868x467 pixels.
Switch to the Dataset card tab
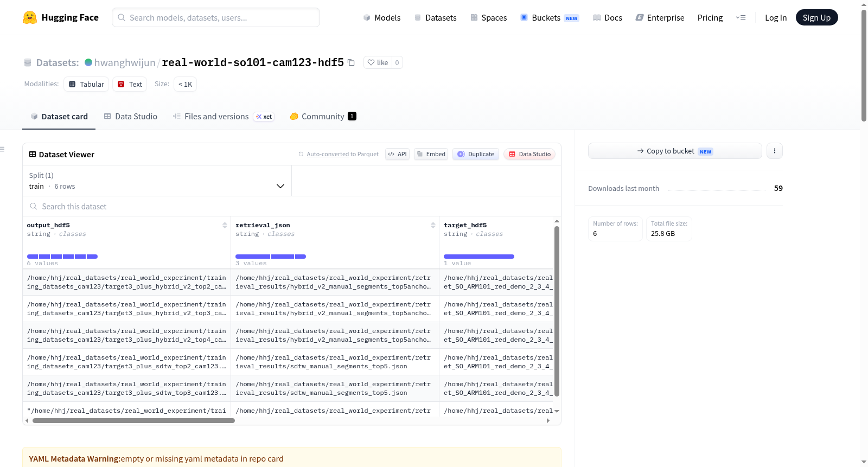[x=59, y=116]
